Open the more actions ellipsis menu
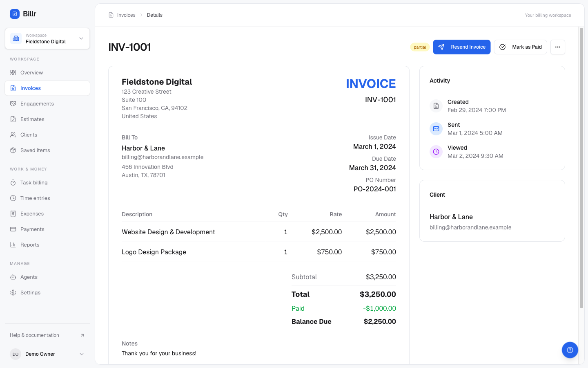 coord(558,47)
